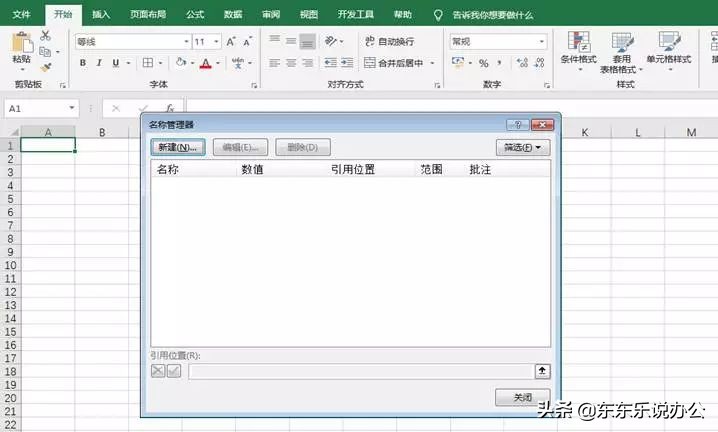Align text left icon
Viewport: 718px width, 432px height.
(275, 63)
